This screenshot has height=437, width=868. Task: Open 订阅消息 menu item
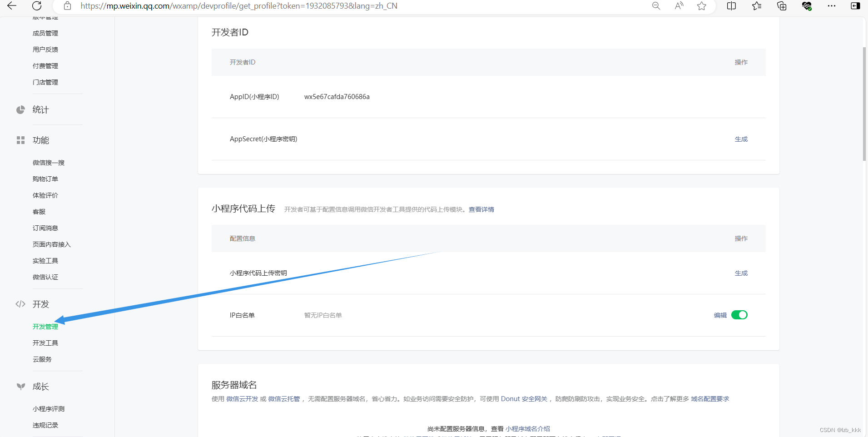45,228
